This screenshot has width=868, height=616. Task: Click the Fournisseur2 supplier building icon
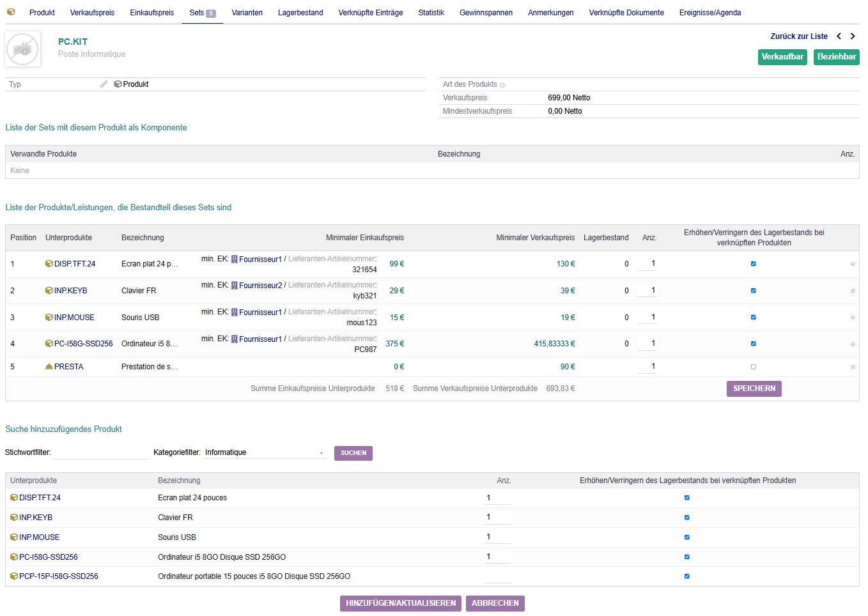pos(235,286)
